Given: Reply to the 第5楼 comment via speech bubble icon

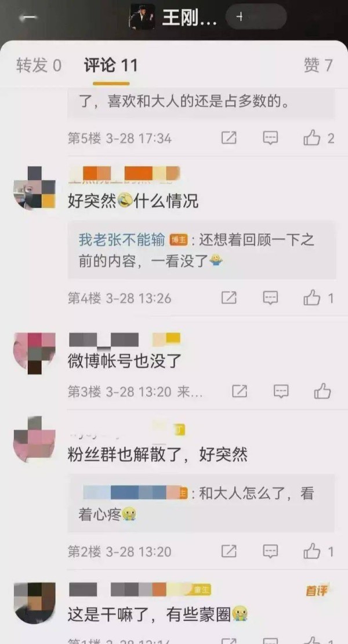Looking at the screenshot, I should tap(270, 138).
